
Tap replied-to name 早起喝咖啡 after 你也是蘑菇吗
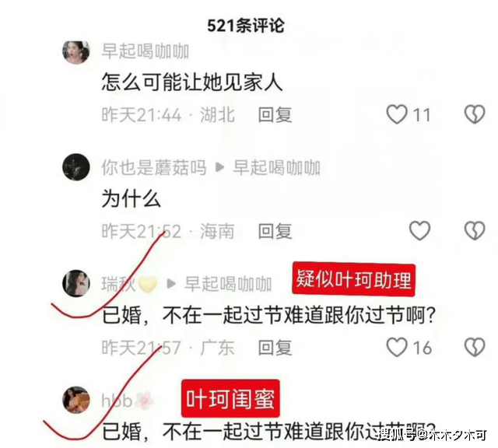276,167
